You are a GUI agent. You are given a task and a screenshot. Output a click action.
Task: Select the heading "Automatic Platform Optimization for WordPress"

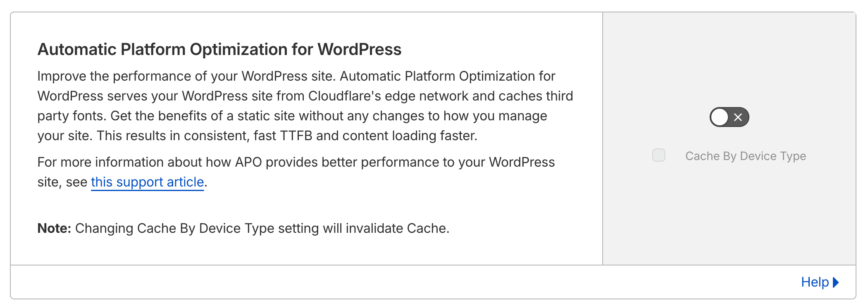coord(219,48)
